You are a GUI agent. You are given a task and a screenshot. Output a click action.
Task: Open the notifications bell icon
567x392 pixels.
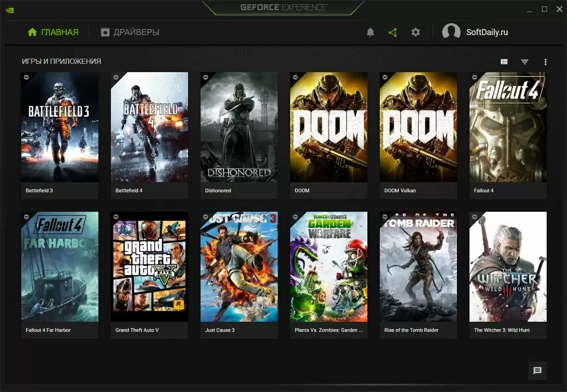pyautogui.click(x=370, y=32)
